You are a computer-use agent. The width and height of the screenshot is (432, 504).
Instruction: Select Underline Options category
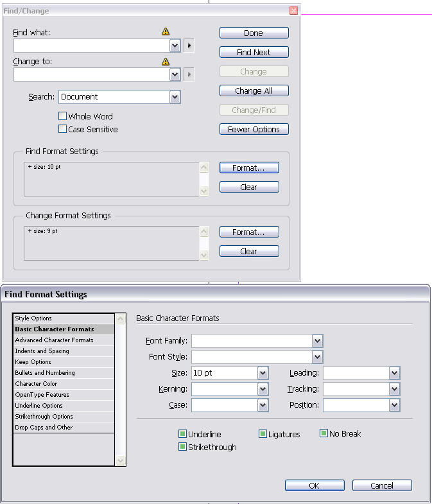(x=64, y=406)
